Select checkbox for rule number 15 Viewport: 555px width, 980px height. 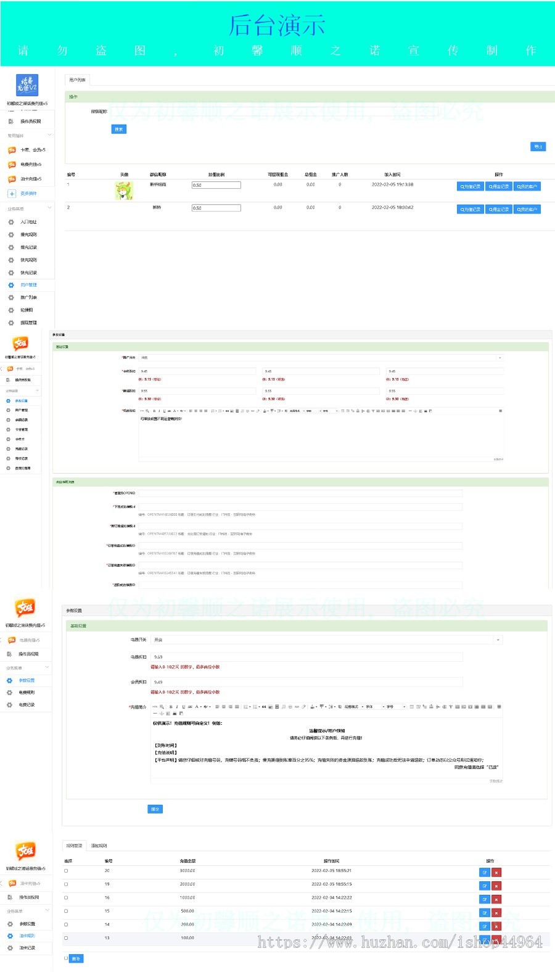coord(66,911)
